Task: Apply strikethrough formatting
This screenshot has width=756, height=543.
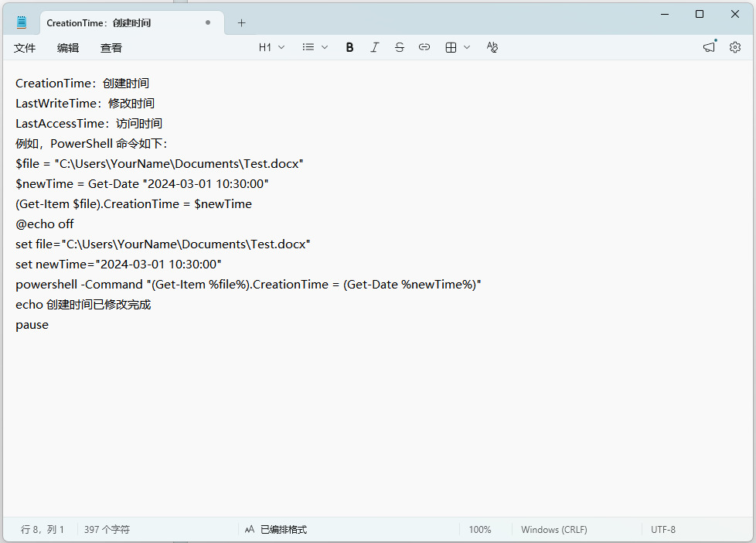Action: pyautogui.click(x=399, y=47)
